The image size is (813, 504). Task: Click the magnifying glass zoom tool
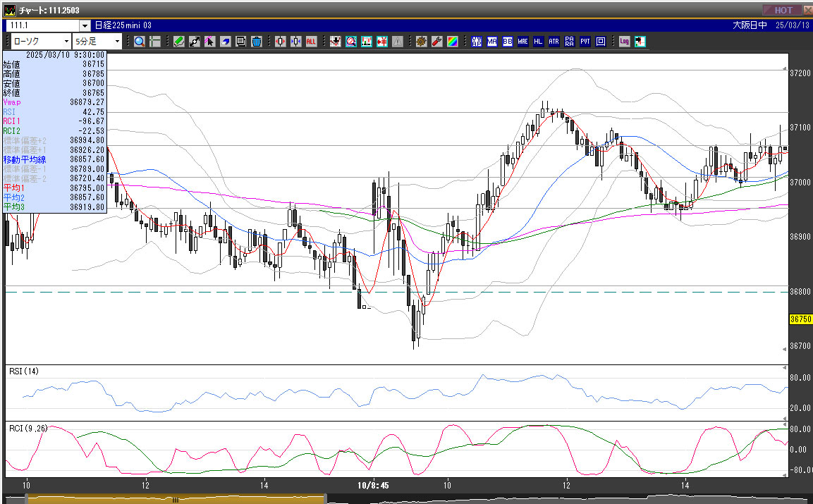[x=139, y=42]
